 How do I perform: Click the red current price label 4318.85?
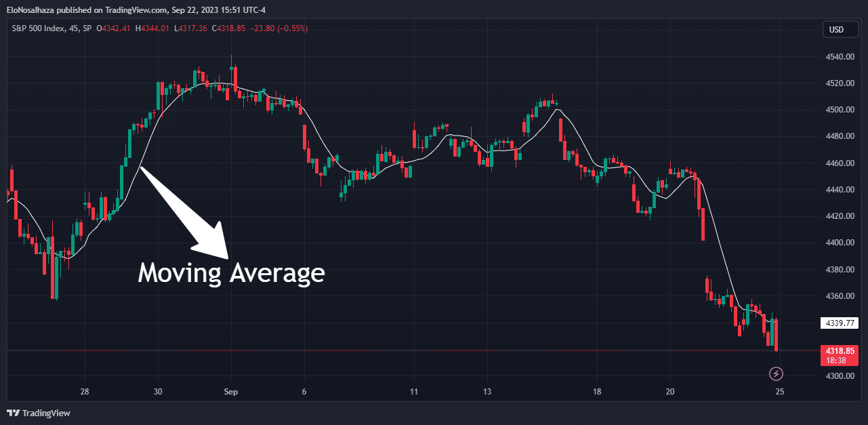[840, 350]
